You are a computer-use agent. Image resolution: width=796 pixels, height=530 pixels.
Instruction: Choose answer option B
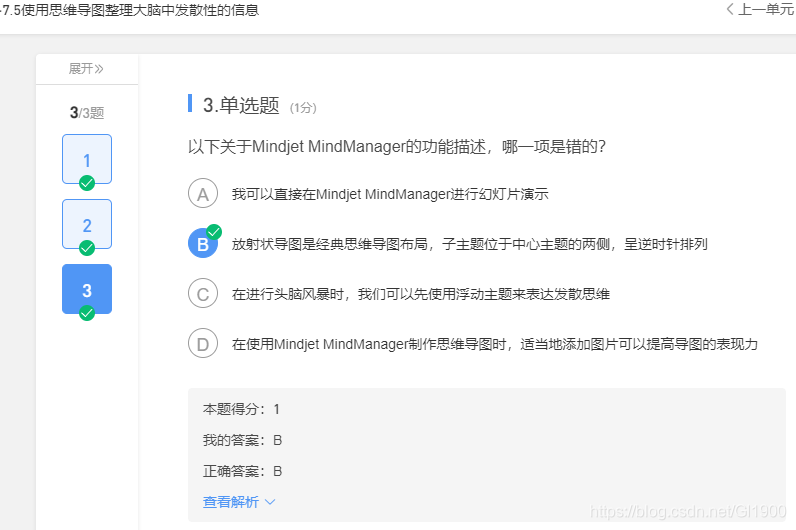point(203,243)
